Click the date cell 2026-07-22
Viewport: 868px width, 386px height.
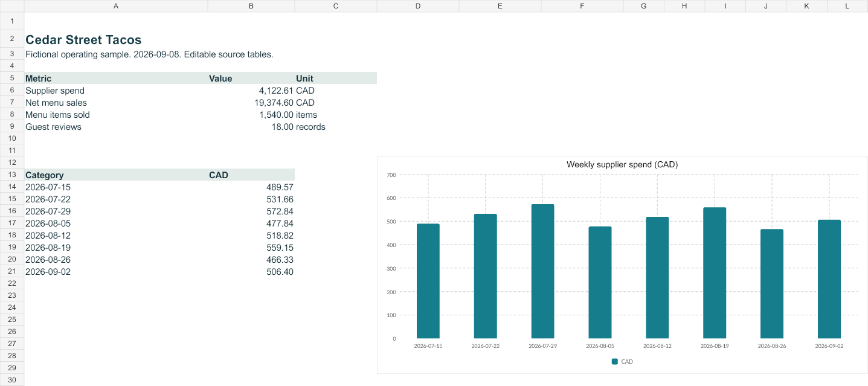click(116, 199)
